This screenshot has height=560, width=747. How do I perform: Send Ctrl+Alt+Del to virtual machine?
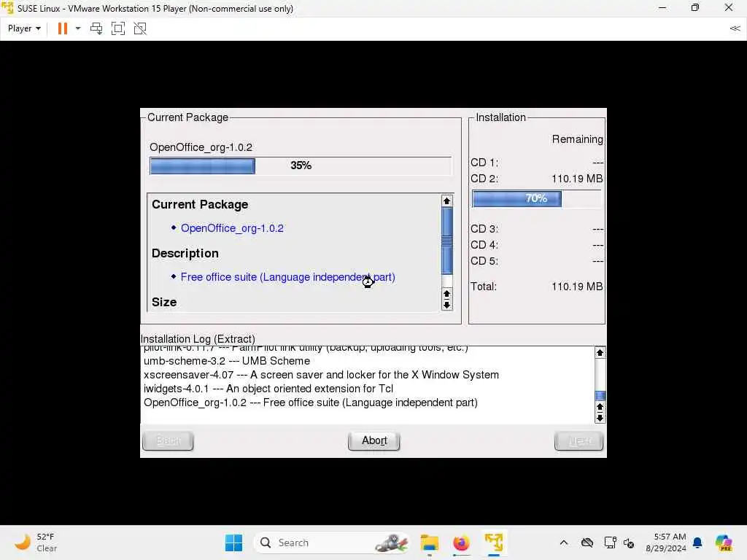click(96, 28)
